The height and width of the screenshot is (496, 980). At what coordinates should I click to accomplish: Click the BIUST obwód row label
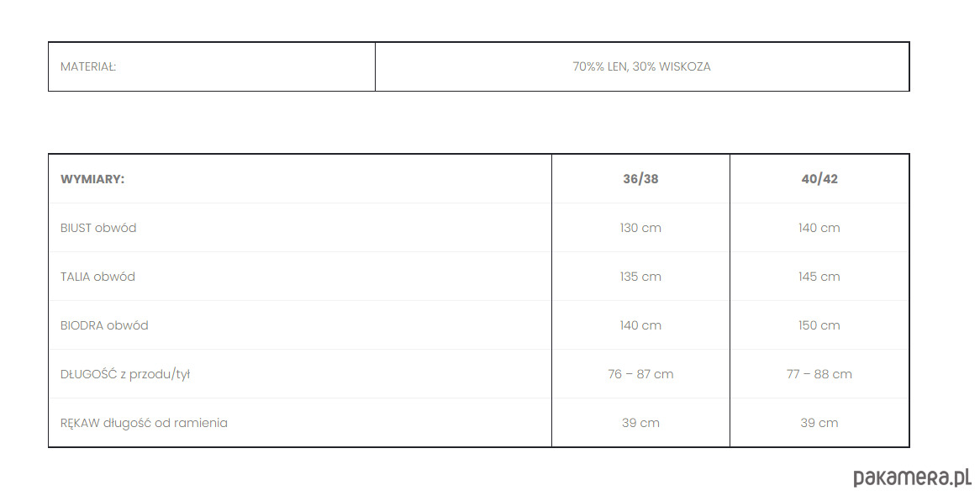[98, 228]
